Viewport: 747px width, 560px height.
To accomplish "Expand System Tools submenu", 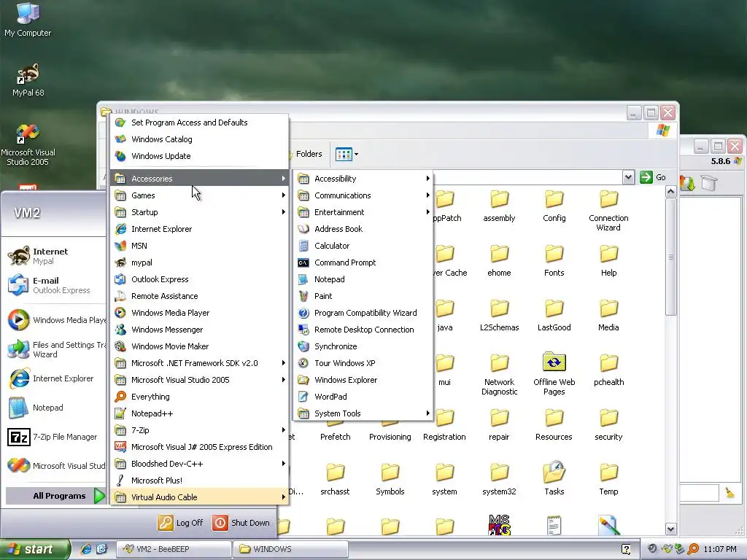I will (363, 413).
